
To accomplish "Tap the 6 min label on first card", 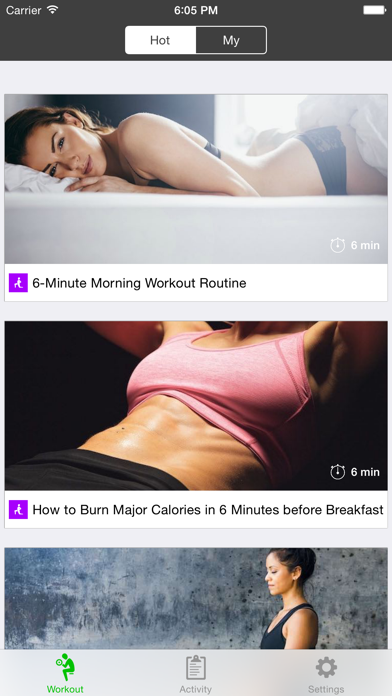I will (x=365, y=245).
